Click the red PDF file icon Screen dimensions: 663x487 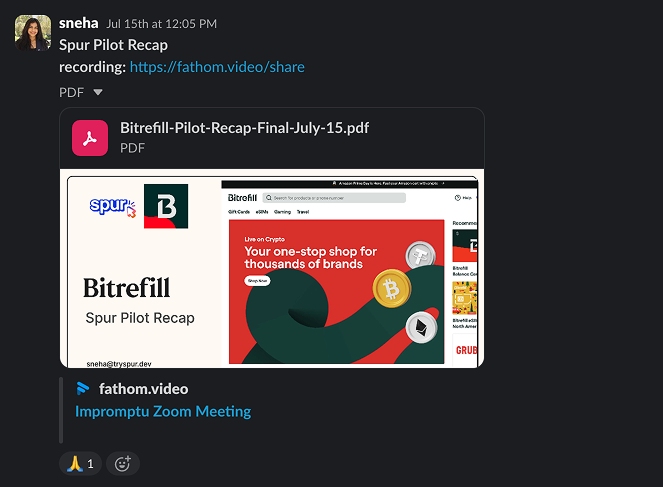pyautogui.click(x=90, y=138)
